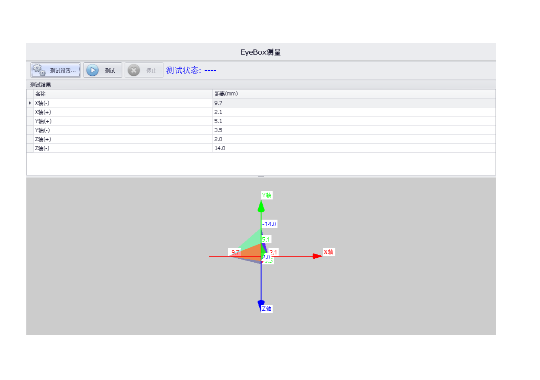This screenshot has width=540, height=380.
Task: Open the 测试报告 test report button
Action: 55,70
